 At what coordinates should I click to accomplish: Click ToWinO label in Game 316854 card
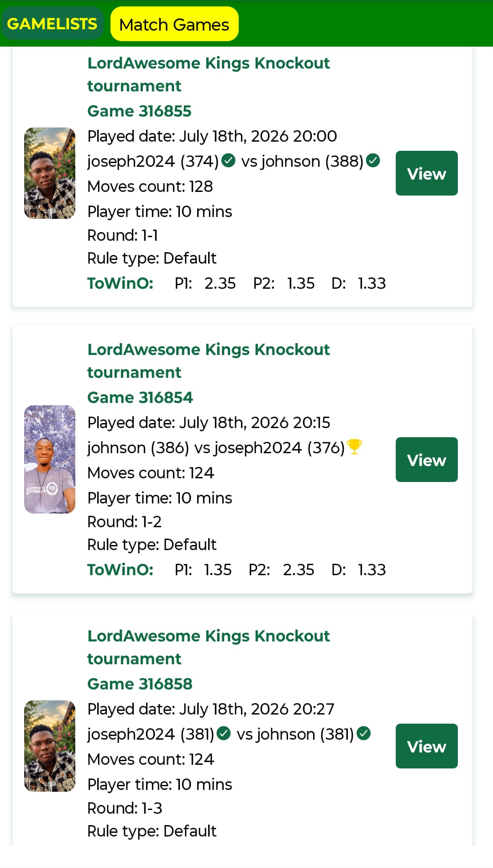click(x=120, y=570)
